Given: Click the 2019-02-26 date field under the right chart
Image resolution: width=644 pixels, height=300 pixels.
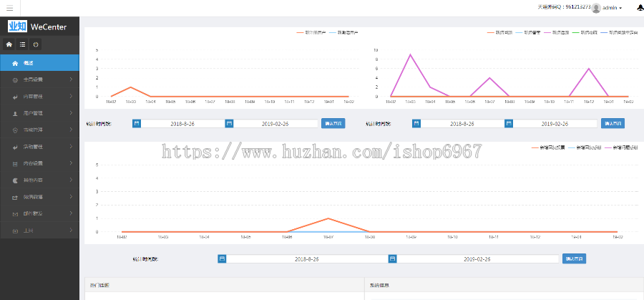Looking at the screenshot, I should (555, 123).
